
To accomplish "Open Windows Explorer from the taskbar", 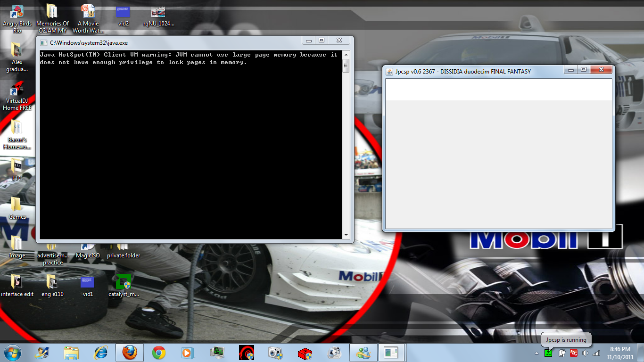I will tap(72, 353).
